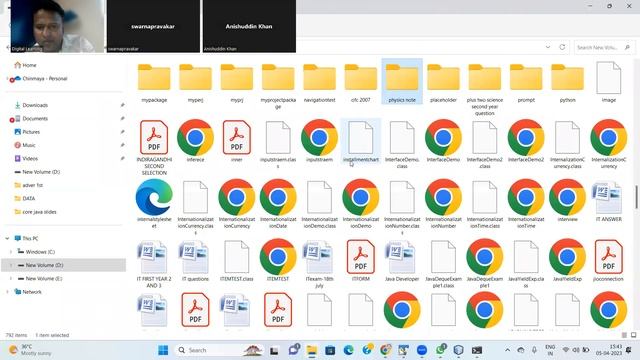The height and width of the screenshot is (360, 640).
Task: Open the navigationtest folder
Action: pyautogui.click(x=319, y=82)
